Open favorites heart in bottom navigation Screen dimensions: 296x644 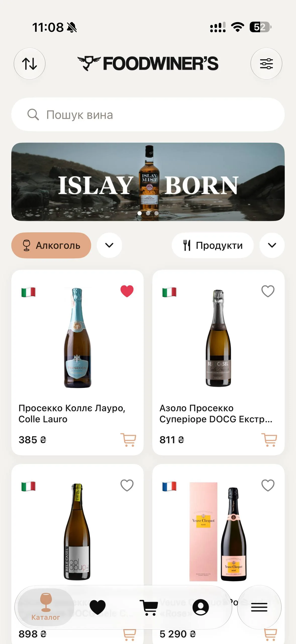pos(98,607)
